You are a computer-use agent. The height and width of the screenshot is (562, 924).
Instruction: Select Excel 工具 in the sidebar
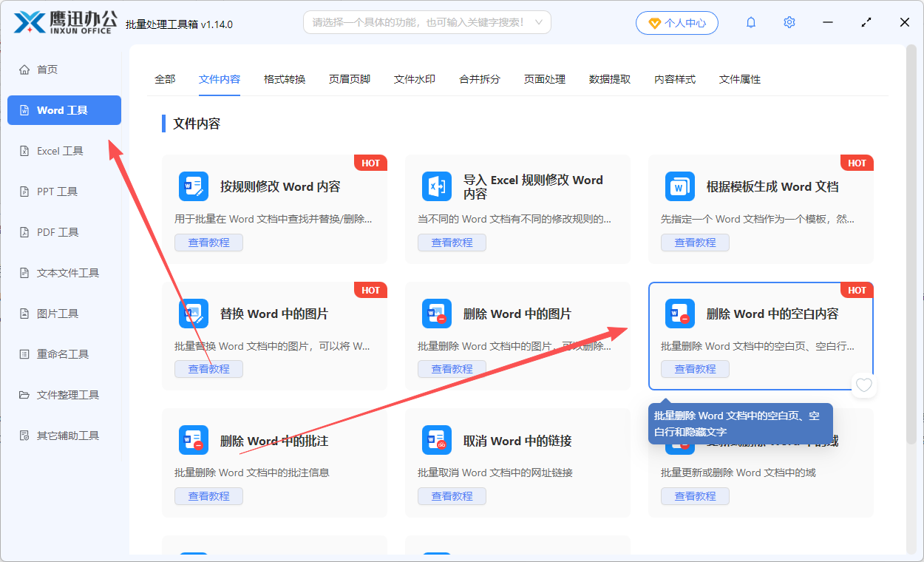(x=50, y=150)
